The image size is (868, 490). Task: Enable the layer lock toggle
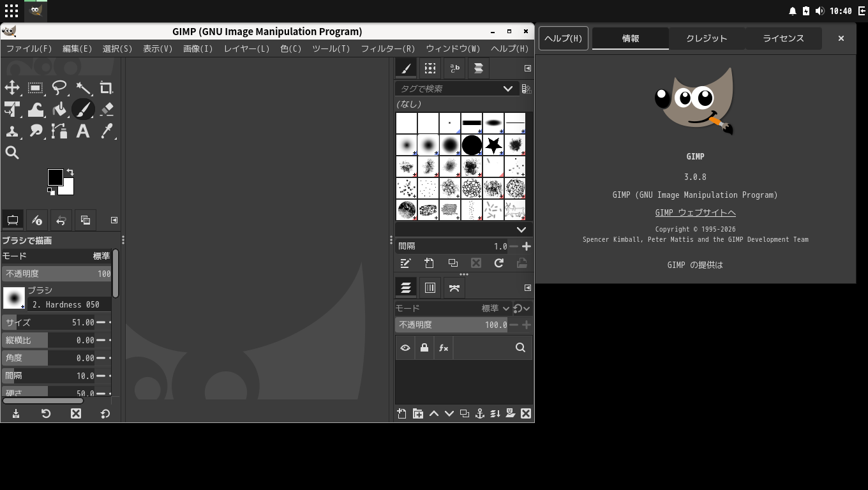[x=424, y=348]
